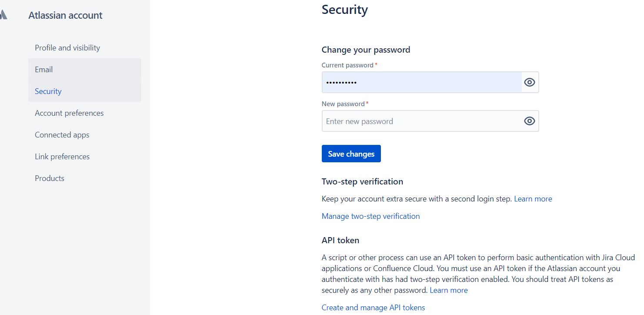Show current password with eye icon

click(x=529, y=82)
